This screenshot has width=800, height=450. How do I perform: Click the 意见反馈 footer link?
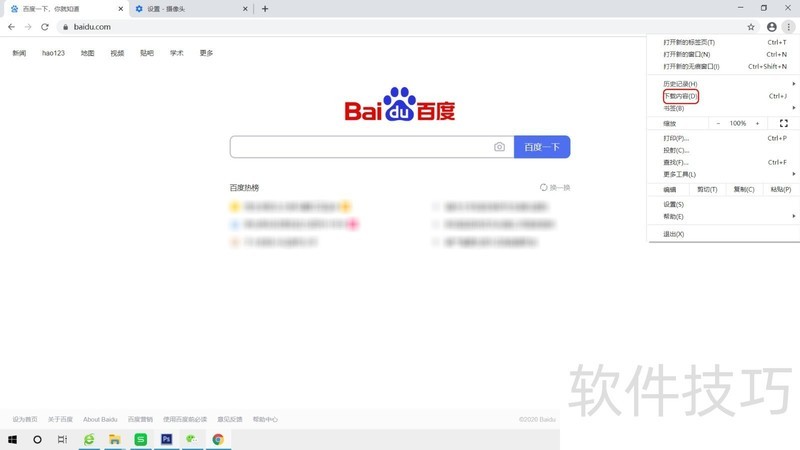[230, 419]
